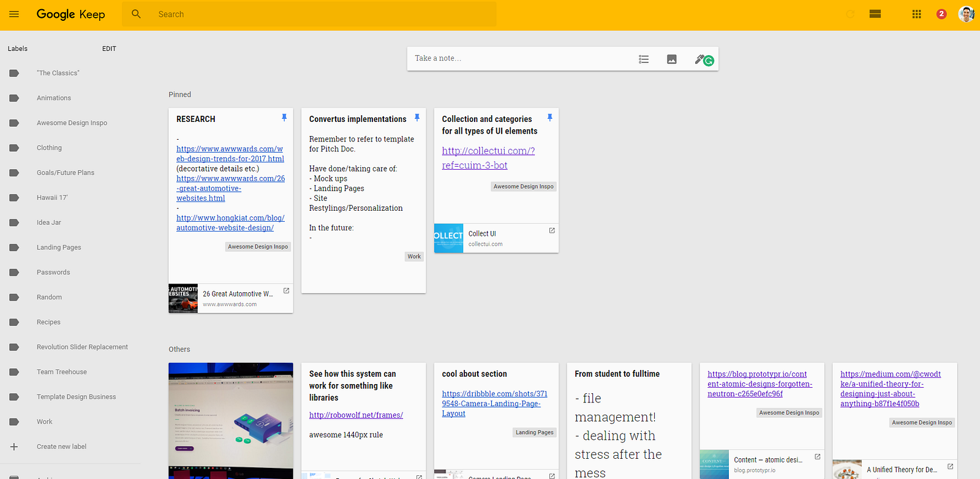Click the label icon beside Team Treehouse
The image size is (980, 479).
pyautogui.click(x=14, y=372)
